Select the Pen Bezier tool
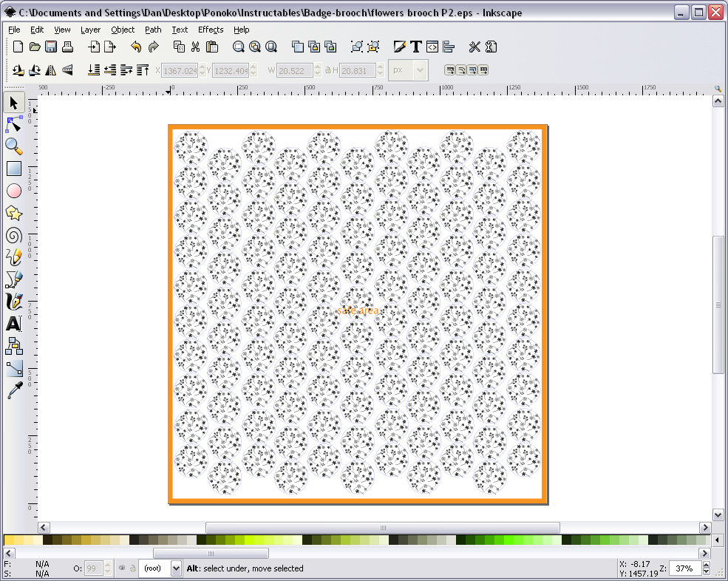This screenshot has width=728, height=581. click(14, 279)
